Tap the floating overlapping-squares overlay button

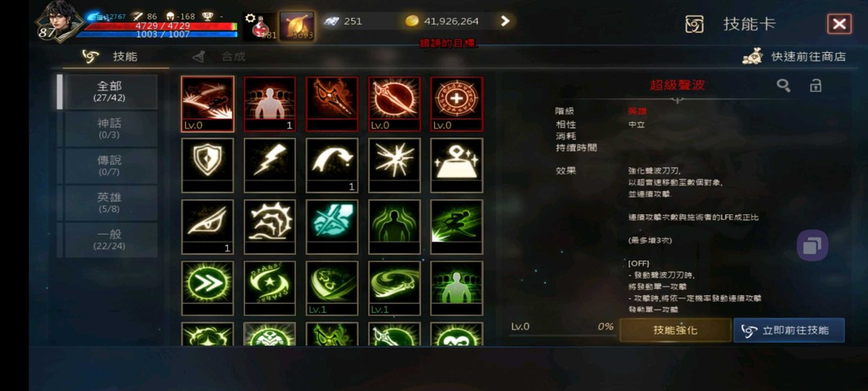point(812,245)
